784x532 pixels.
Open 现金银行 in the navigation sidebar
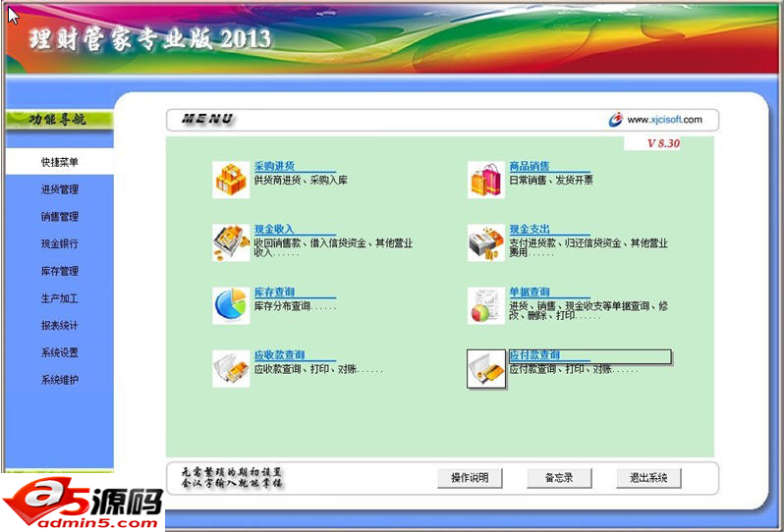coord(60,243)
